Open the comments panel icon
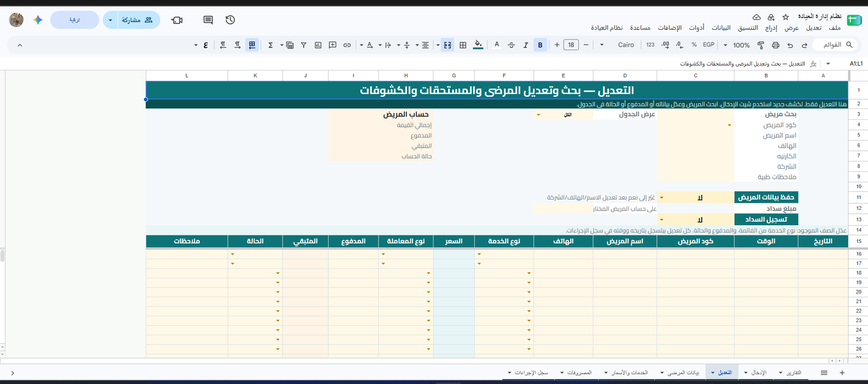868x384 pixels. pos(208,20)
